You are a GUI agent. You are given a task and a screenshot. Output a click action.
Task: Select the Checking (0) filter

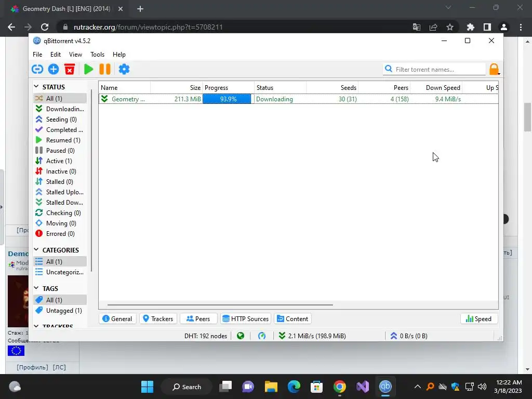60,213
